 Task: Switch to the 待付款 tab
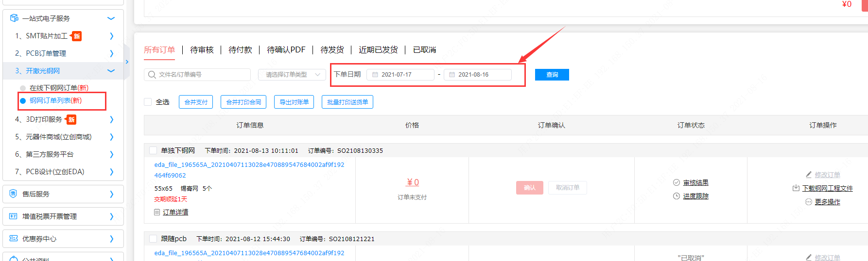(x=240, y=50)
